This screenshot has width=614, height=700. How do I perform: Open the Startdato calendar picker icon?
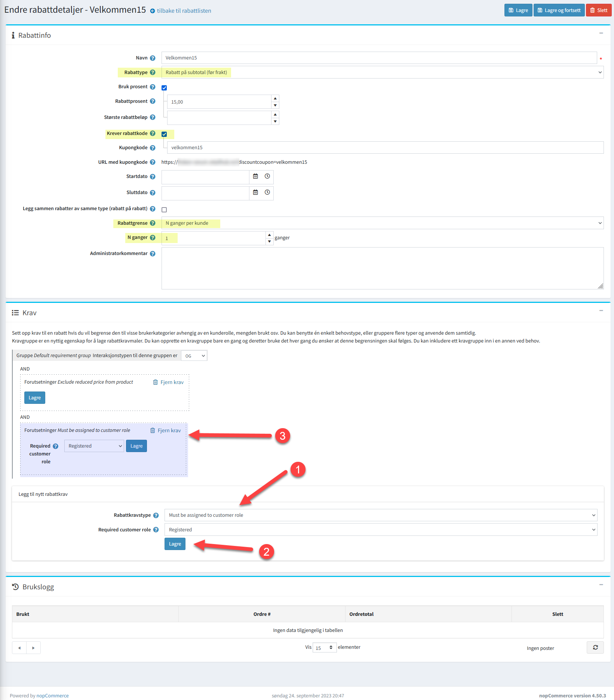(255, 176)
